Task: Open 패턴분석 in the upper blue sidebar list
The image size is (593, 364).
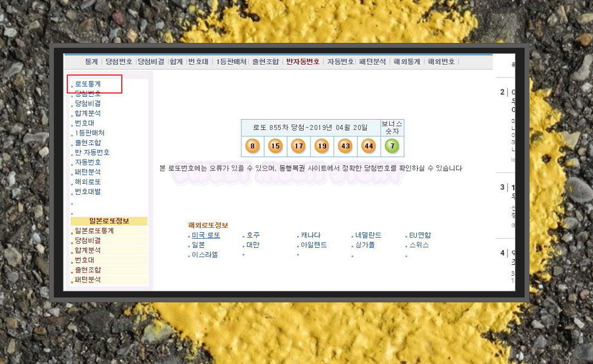Action: click(88, 172)
